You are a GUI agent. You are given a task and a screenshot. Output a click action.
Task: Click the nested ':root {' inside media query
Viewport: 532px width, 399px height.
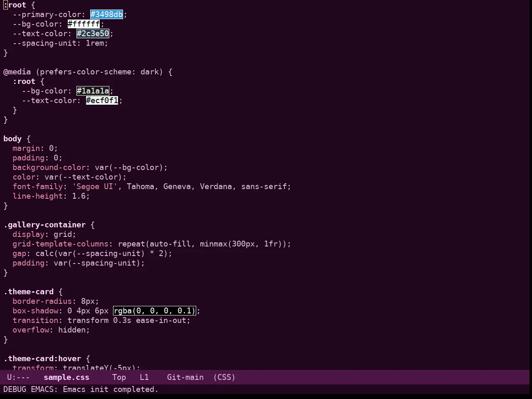coord(29,81)
